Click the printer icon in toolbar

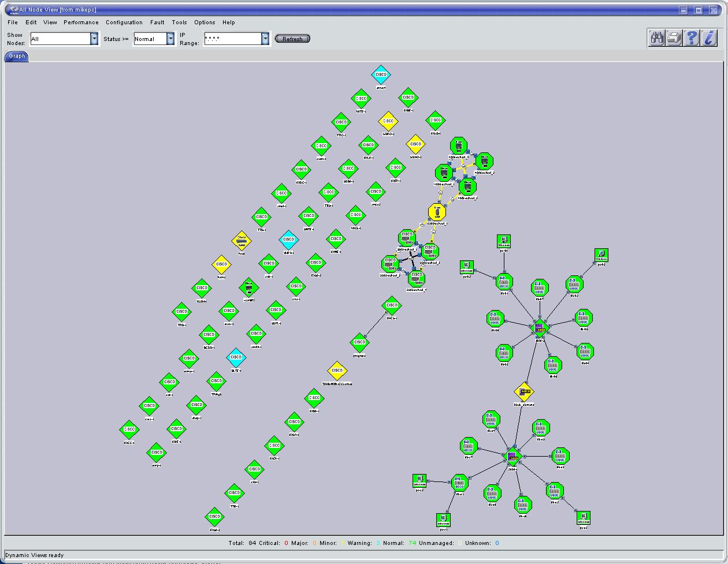click(674, 38)
